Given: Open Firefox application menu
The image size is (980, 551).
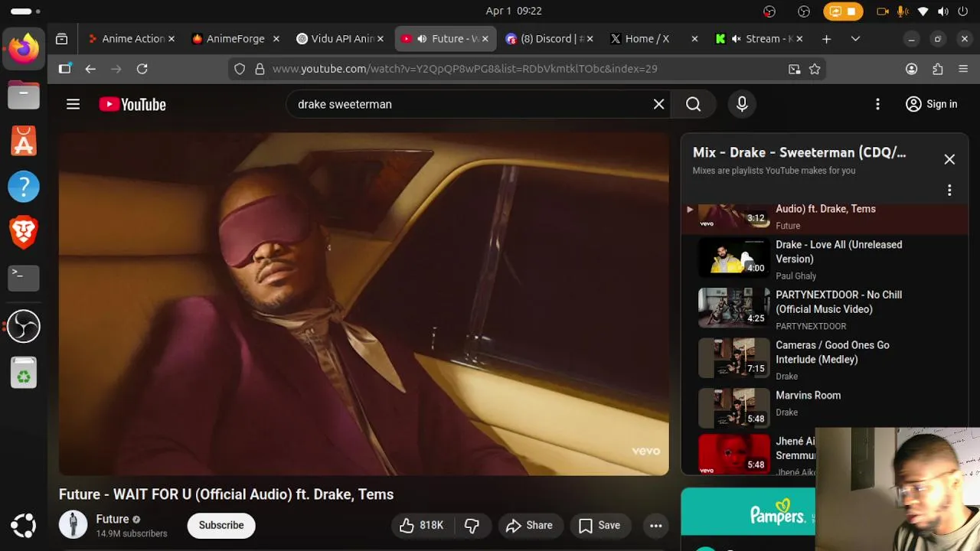Looking at the screenshot, I should [963, 69].
